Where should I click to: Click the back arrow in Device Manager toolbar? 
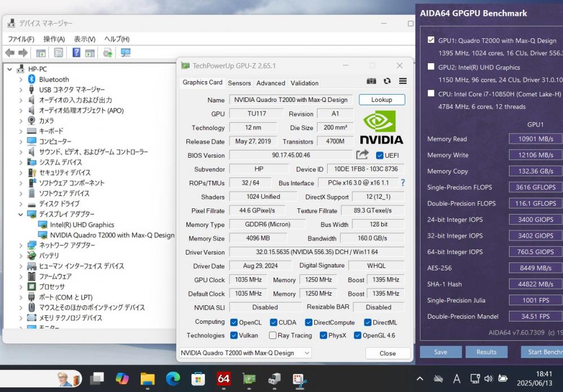10,53
